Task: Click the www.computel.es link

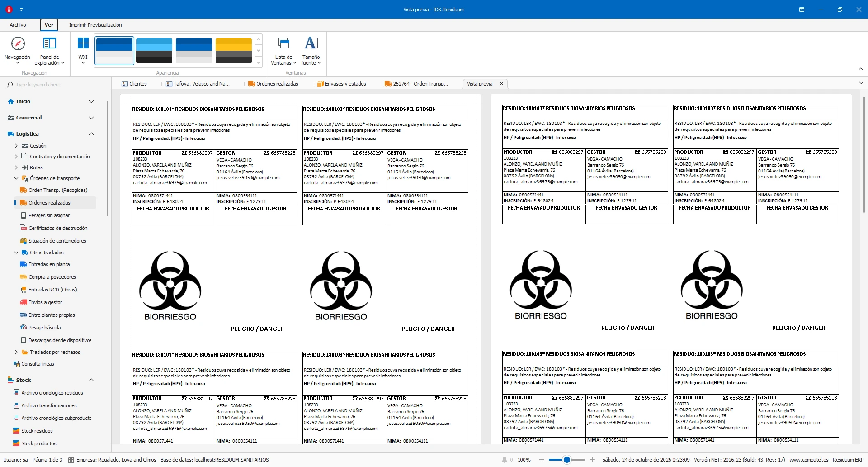Action: coord(809,460)
